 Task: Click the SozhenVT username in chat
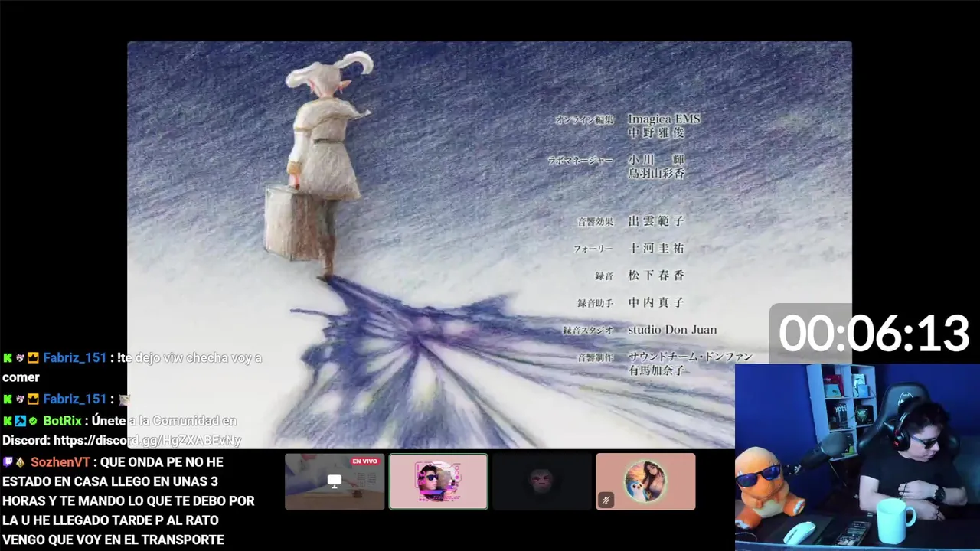[60, 462]
